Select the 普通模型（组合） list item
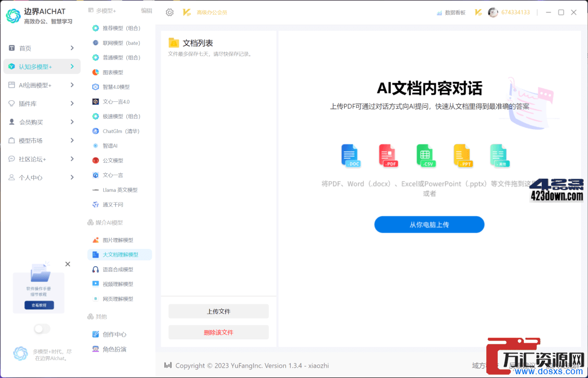The image size is (588, 378). pos(120,57)
